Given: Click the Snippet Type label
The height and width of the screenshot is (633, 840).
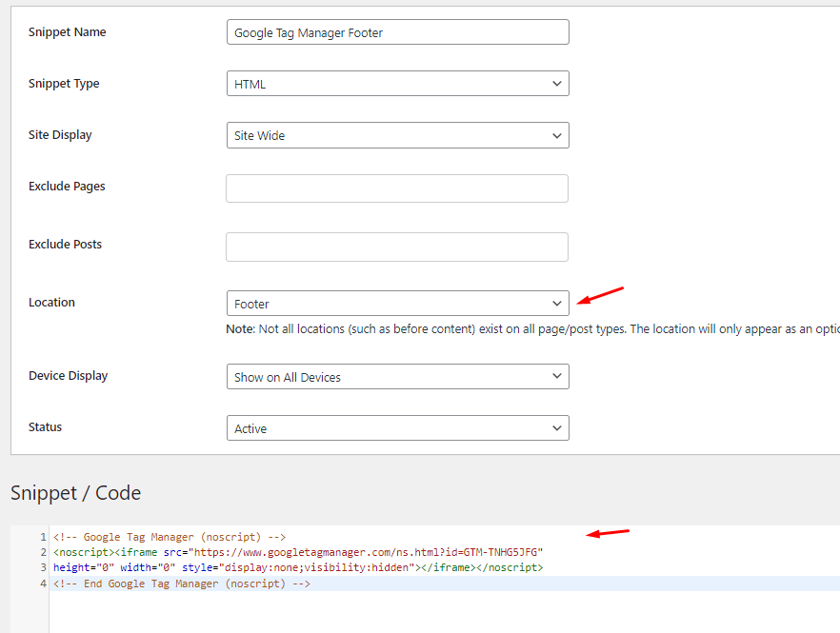Looking at the screenshot, I should pos(64,84).
